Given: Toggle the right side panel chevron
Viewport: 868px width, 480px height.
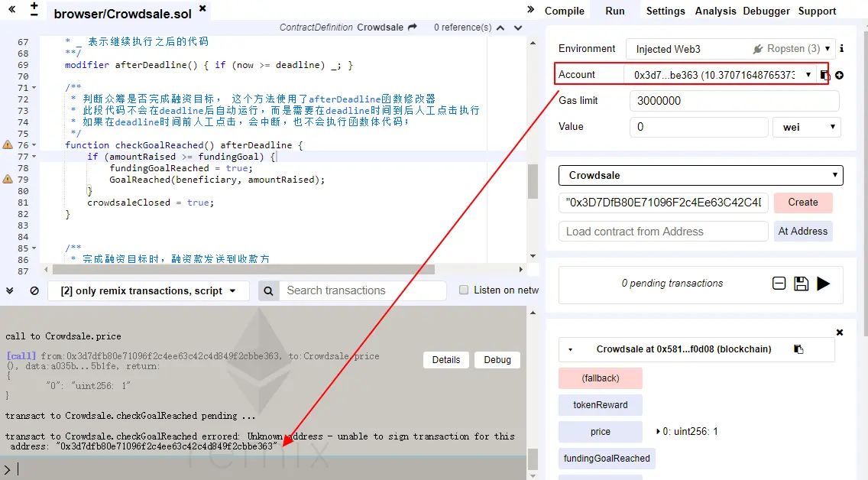Looking at the screenshot, I should tap(531, 9).
